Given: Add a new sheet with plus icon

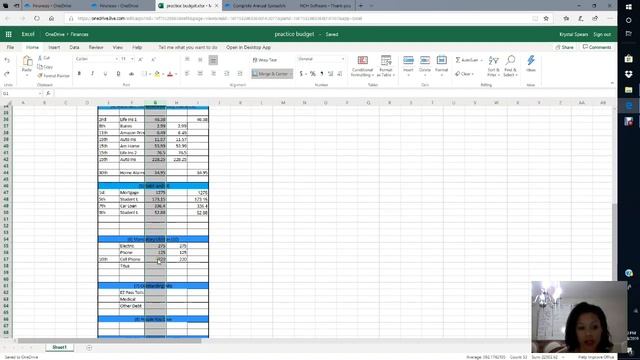Looking at the screenshot, I should [89, 348].
